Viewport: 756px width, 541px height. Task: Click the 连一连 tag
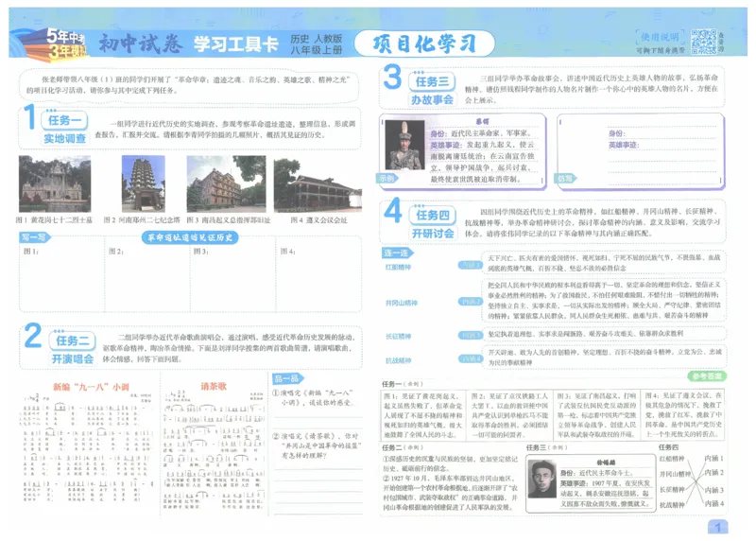[397, 253]
